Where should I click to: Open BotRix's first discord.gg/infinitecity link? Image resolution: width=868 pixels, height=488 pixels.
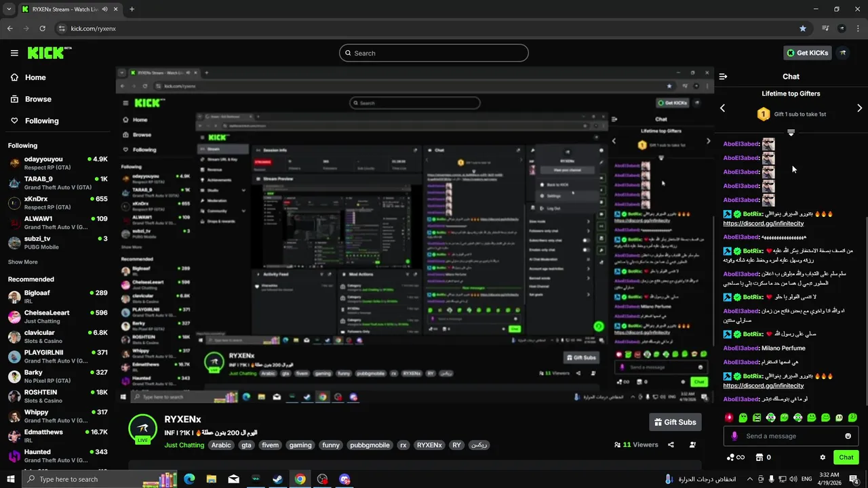tap(763, 223)
